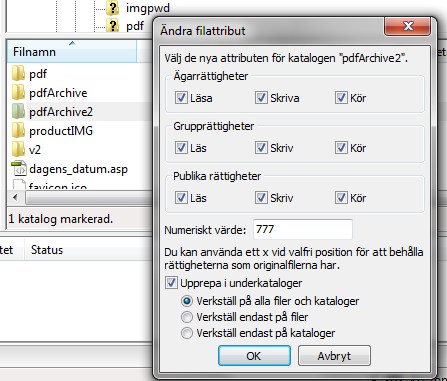Screen dimensions: 447x381
Task: Click the pdfArchive folder icon
Action: [18, 92]
